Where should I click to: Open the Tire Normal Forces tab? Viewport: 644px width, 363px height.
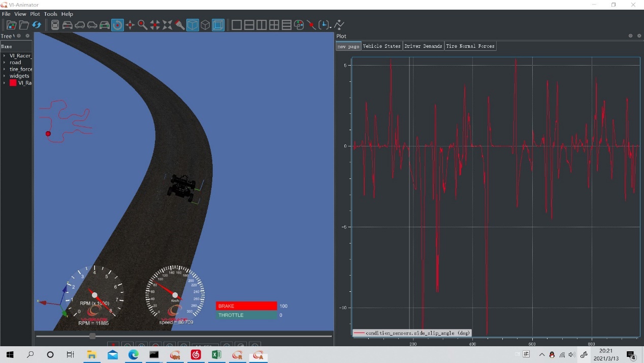tap(470, 46)
